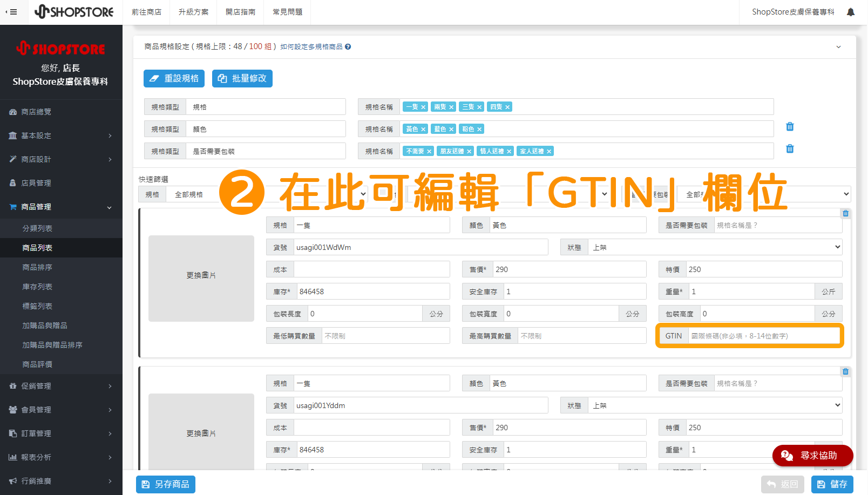The width and height of the screenshot is (868, 495).
Task: Open the 狀態 dropdown for usagi001WdWm
Action: tap(715, 247)
